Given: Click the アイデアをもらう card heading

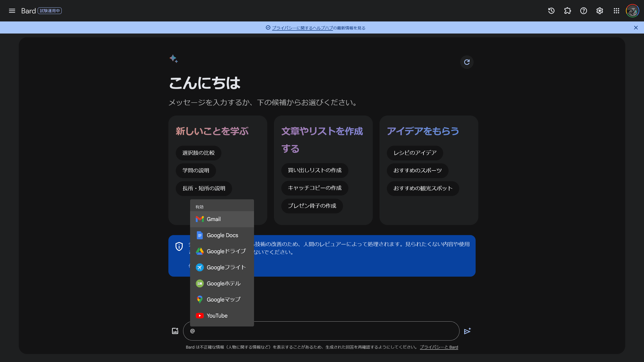Looking at the screenshot, I should [423, 131].
